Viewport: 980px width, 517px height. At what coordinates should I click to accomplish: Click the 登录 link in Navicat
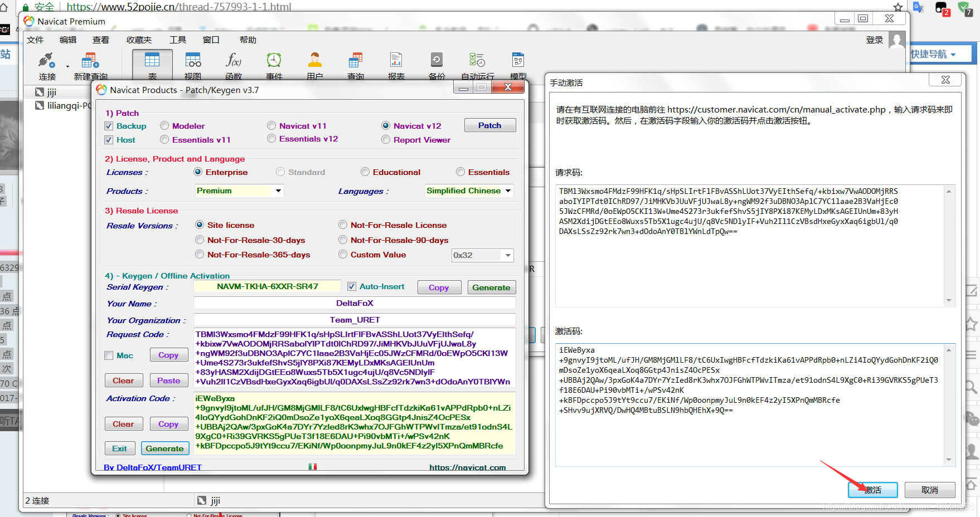coord(875,40)
